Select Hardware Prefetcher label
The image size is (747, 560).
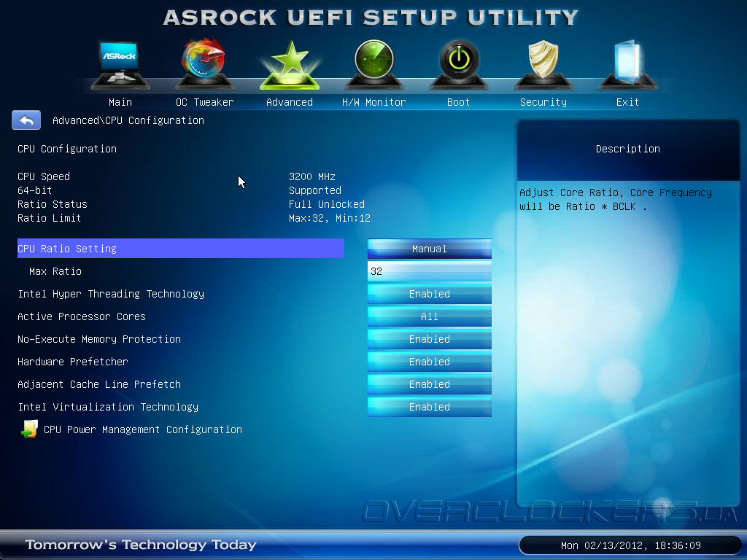coord(73,362)
